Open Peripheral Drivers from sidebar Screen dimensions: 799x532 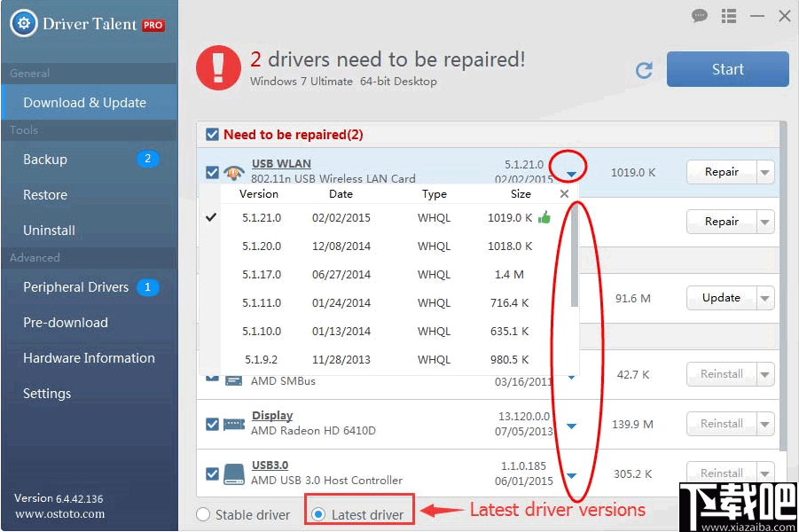pyautogui.click(x=75, y=287)
